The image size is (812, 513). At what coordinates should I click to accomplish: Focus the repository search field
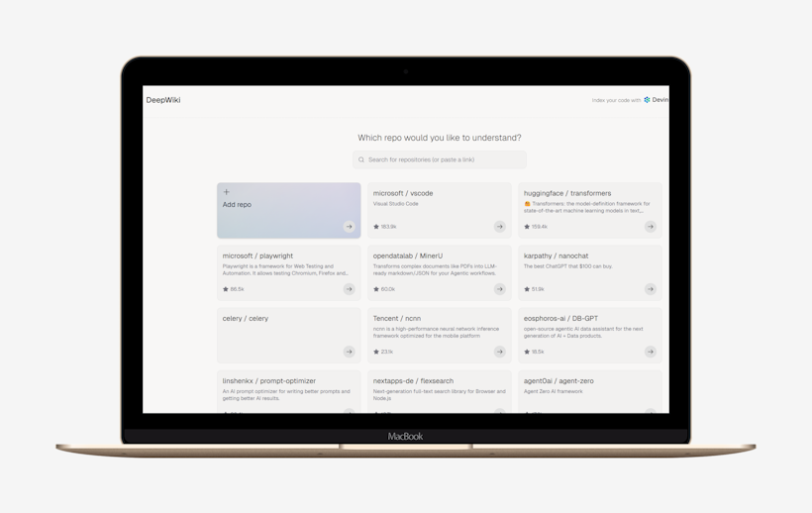pos(439,159)
